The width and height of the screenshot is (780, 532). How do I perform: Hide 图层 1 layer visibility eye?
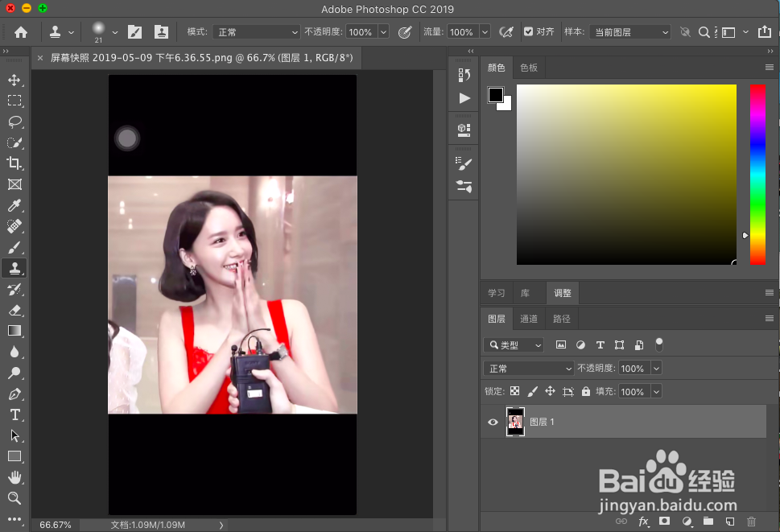coord(493,422)
